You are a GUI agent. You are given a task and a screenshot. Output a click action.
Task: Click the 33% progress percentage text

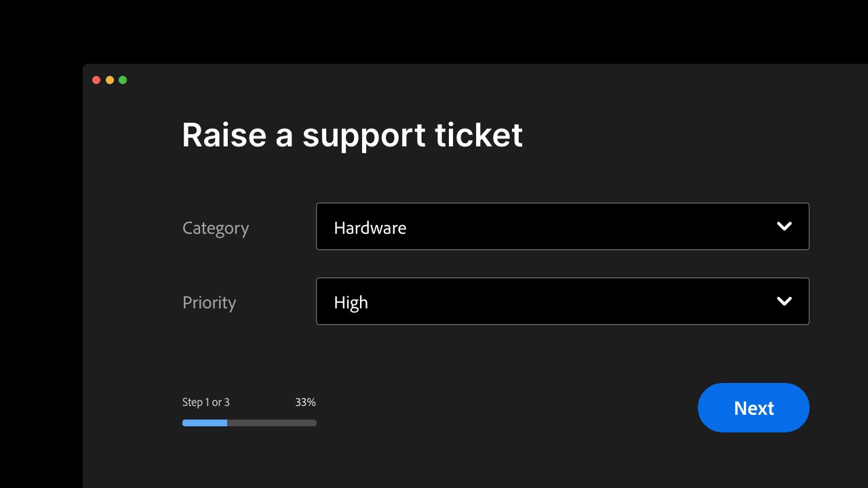305,403
